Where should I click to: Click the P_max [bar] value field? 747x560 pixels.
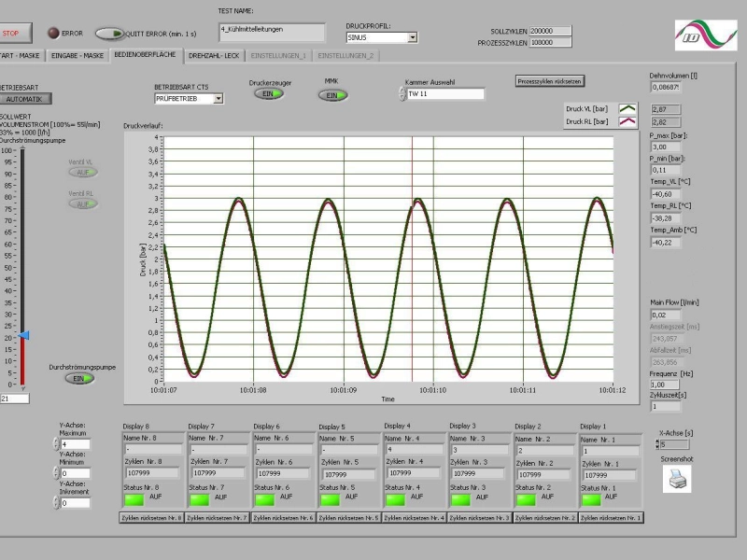pos(666,147)
